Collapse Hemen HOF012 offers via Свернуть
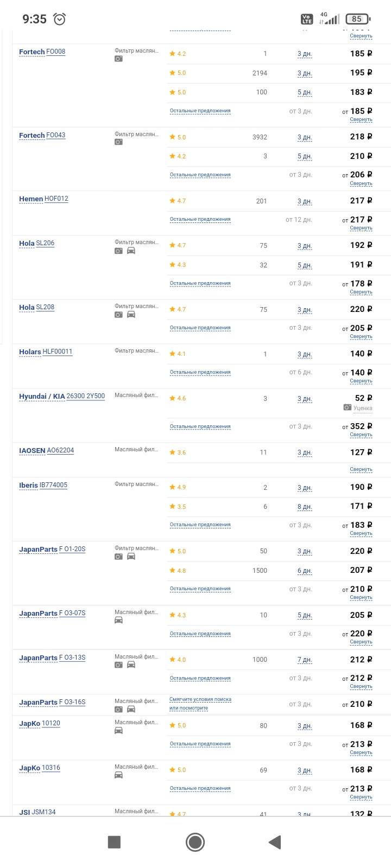391x868 pixels. [x=361, y=228]
